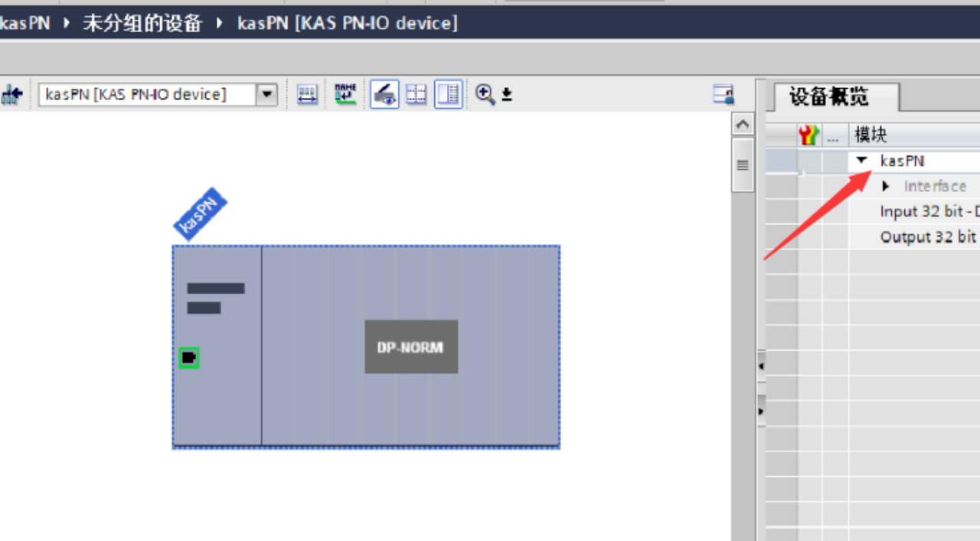This screenshot has width=980, height=541.
Task: Click the zoom magnifier icon
Action: point(485,94)
